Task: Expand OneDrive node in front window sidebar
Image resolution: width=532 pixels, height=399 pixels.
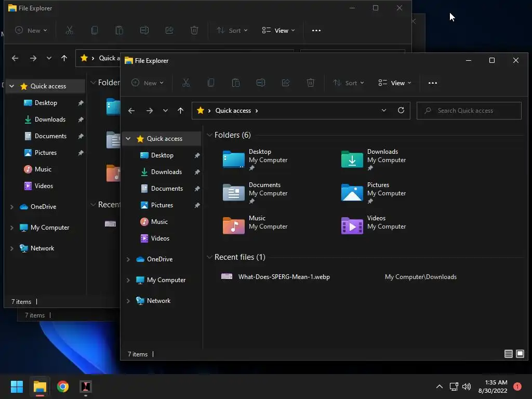Action: [128, 259]
